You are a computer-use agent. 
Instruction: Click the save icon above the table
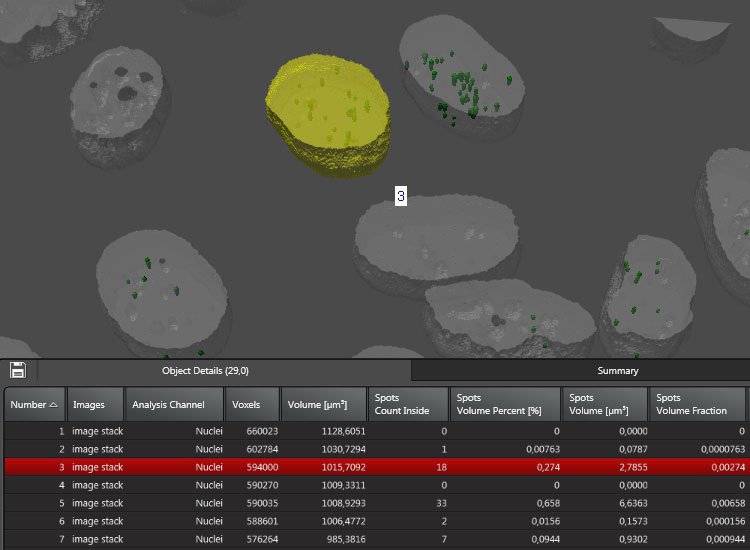click(18, 370)
